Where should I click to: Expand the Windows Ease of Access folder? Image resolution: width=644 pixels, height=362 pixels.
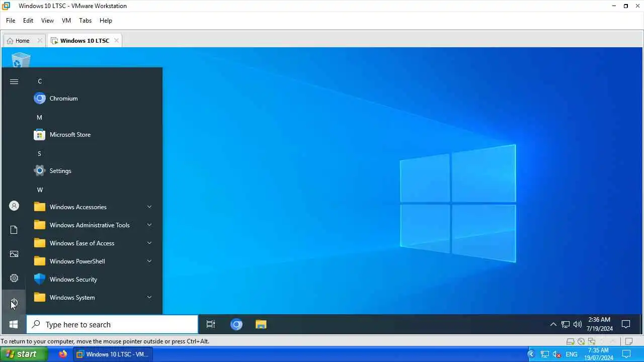coord(94,243)
